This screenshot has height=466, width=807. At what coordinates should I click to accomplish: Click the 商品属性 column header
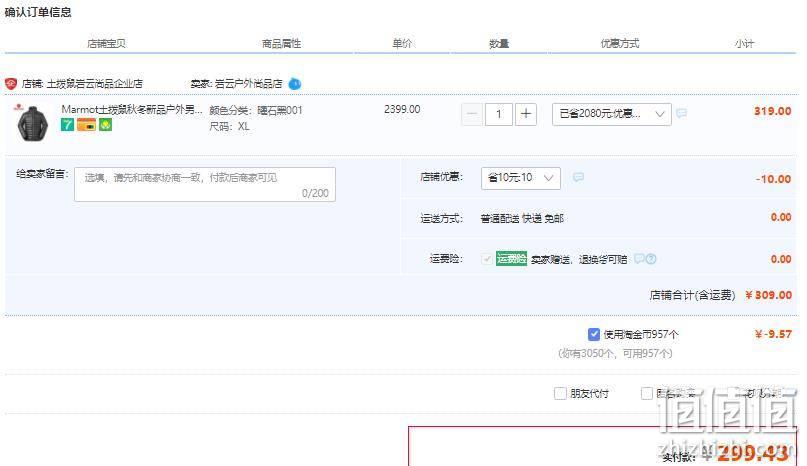[282, 44]
